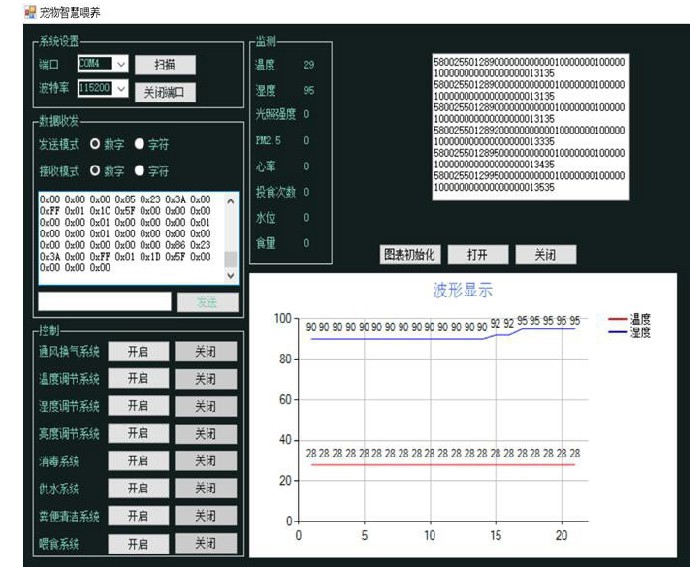Image resolution: width=690 pixels, height=567 pixels.
Task: Click the 关闭 chart button
Action: click(x=546, y=254)
